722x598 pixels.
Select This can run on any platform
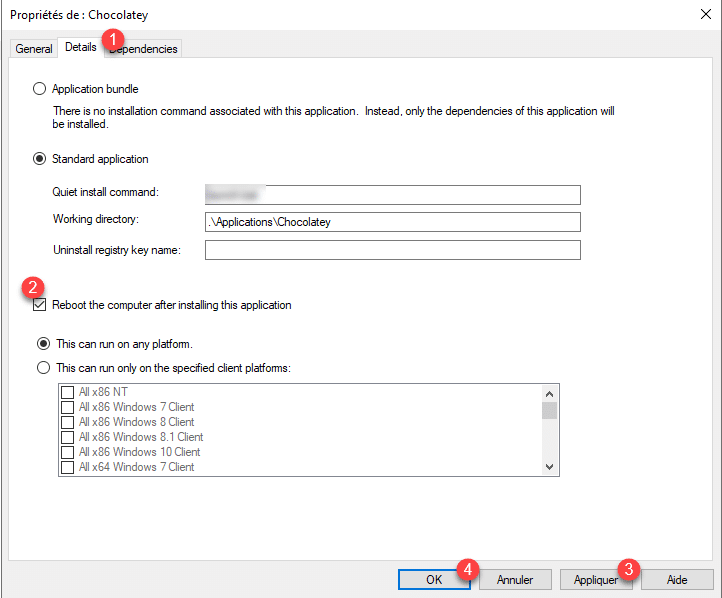point(43,343)
